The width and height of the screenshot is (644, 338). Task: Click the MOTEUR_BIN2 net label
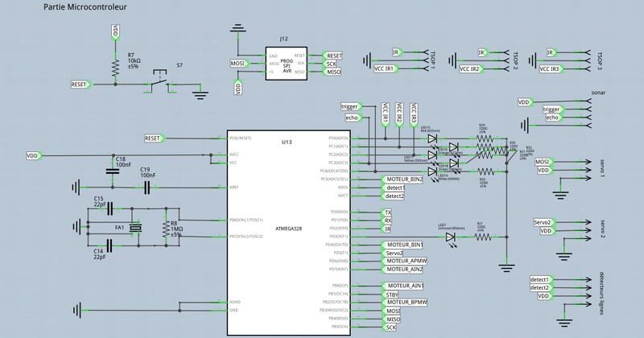coord(403,179)
